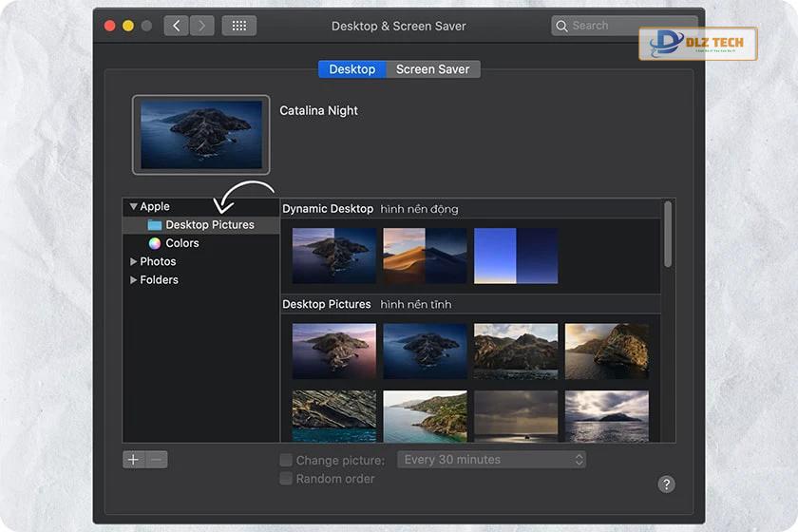The width and height of the screenshot is (798, 532).
Task: Remove folder with the minus button
Action: [x=156, y=460]
